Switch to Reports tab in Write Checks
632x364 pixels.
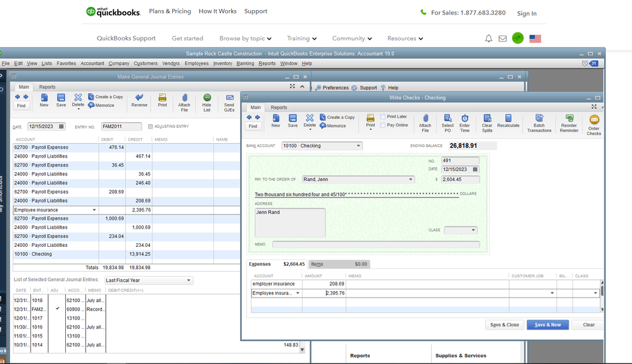279,108
